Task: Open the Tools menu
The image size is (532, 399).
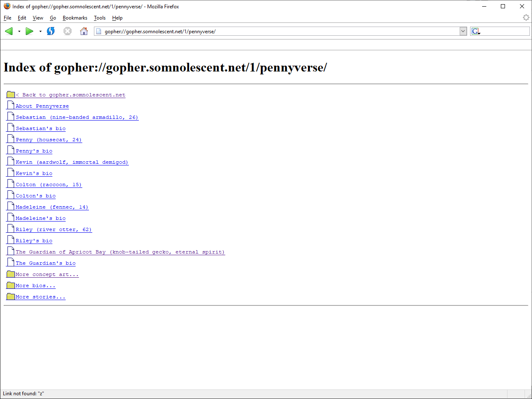Action: pyautogui.click(x=99, y=18)
